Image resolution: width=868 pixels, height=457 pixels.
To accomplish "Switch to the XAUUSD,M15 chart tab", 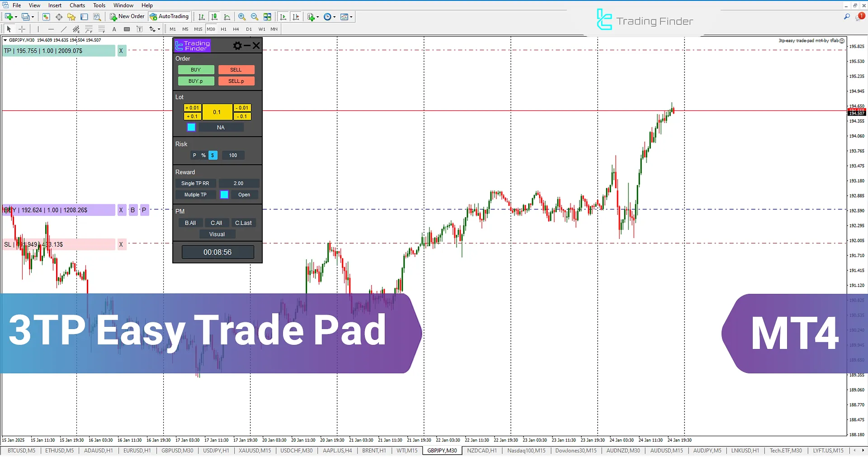I will (255, 451).
